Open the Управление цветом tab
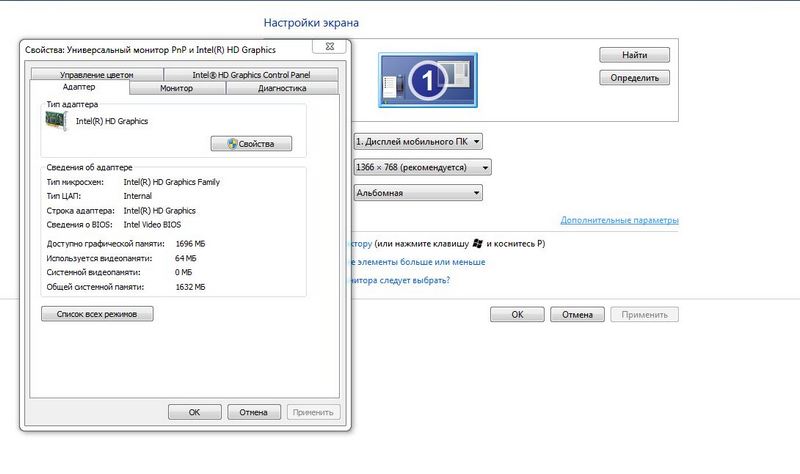The width and height of the screenshot is (800, 474). (x=96, y=75)
